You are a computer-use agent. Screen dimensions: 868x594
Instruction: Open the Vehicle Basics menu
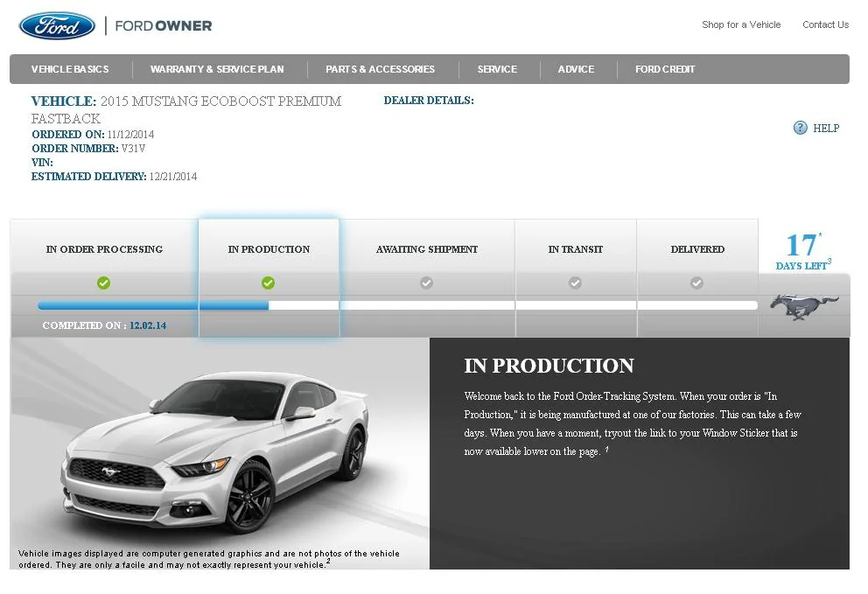tap(70, 69)
